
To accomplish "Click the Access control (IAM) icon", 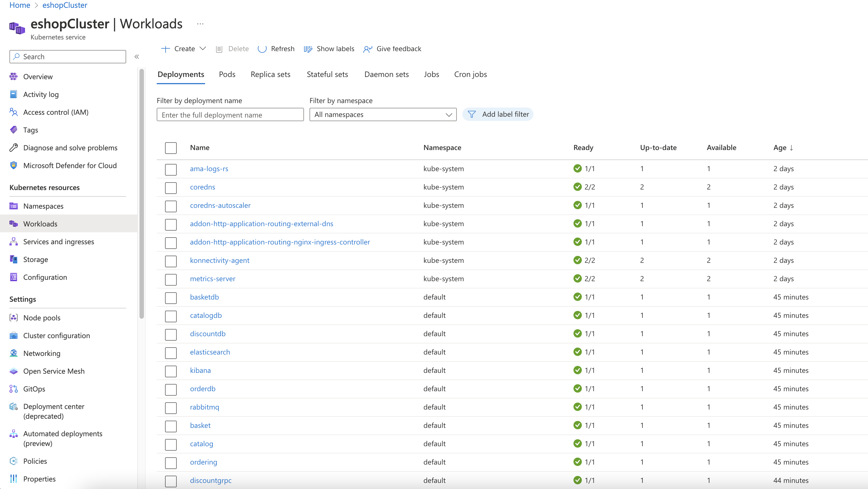I will pyautogui.click(x=14, y=112).
